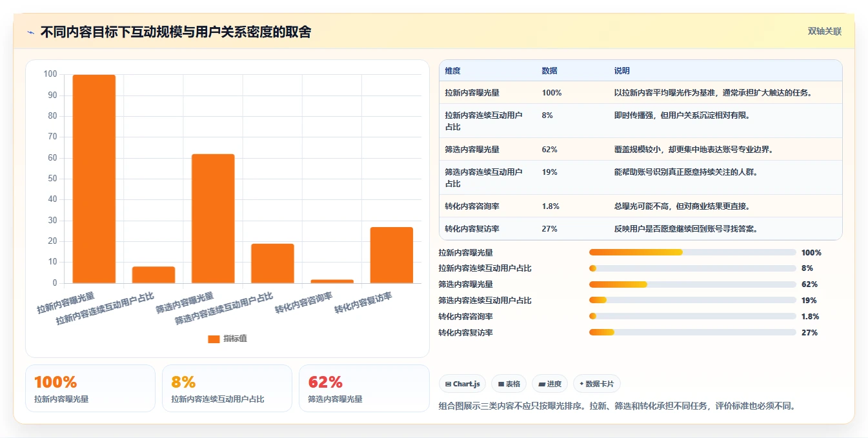This screenshot has width=868, height=438.
Task: Click the main title 不同内容目标下互动规模与用户关系密度的取舍
Action: (x=176, y=32)
